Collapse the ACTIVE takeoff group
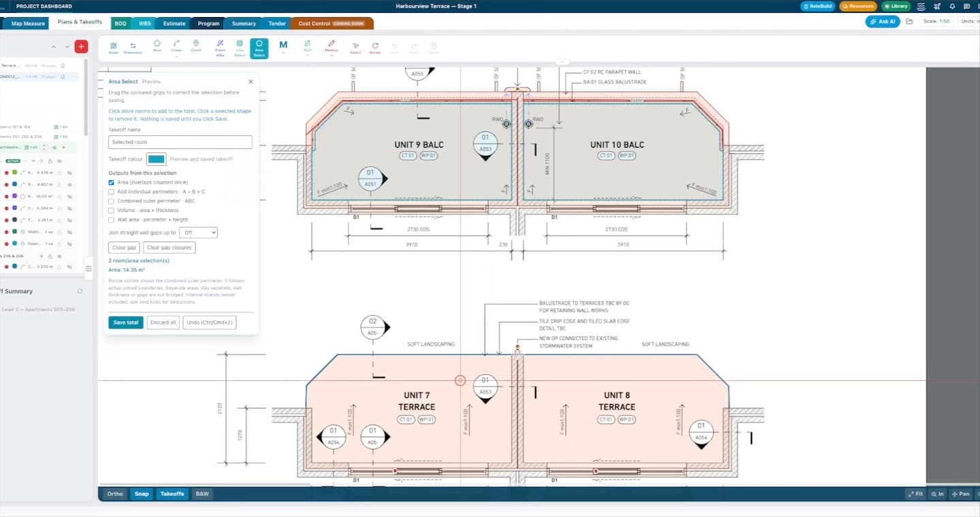The image size is (980, 517). click(x=33, y=161)
